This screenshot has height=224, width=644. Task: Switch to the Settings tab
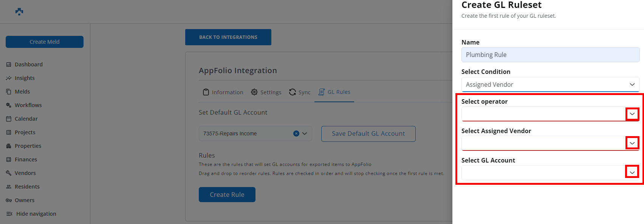(x=266, y=92)
